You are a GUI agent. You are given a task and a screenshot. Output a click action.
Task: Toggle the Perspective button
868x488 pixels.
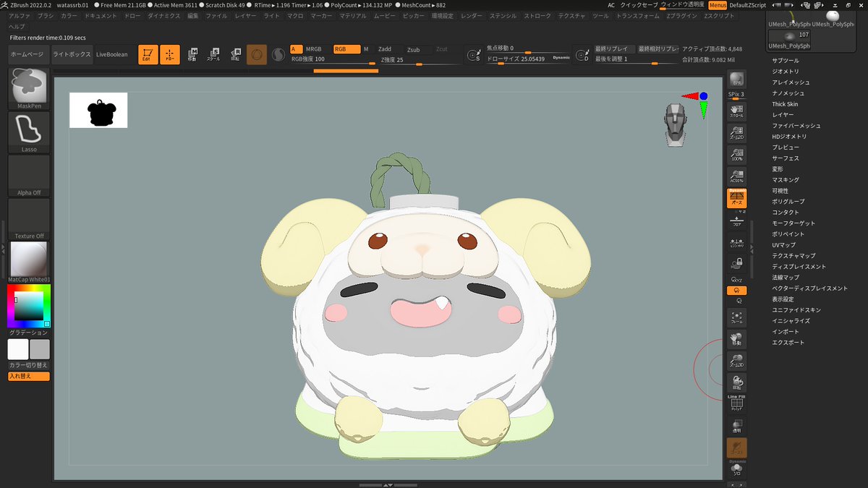pos(736,199)
